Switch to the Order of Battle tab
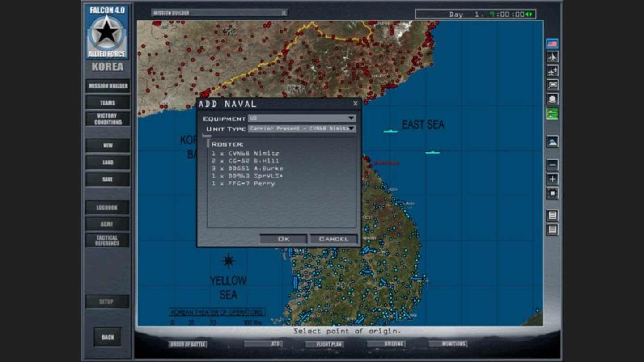Screen dimensions: 644x362 (x=188, y=344)
